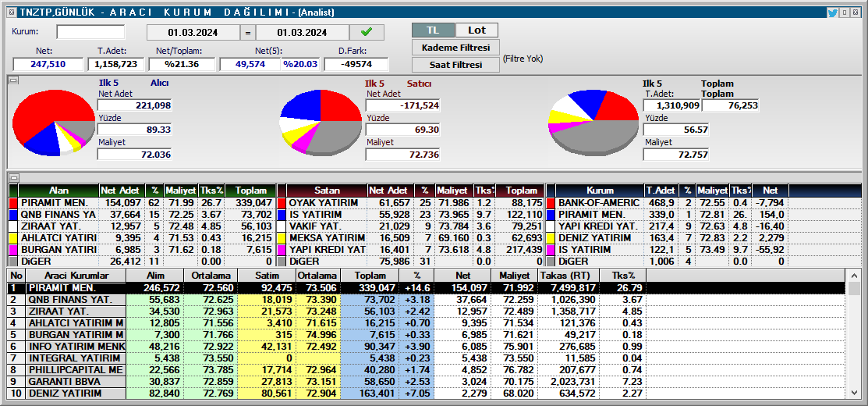
Task: Click Alıcı Net Adet 221,098 value
Action: click(134, 105)
